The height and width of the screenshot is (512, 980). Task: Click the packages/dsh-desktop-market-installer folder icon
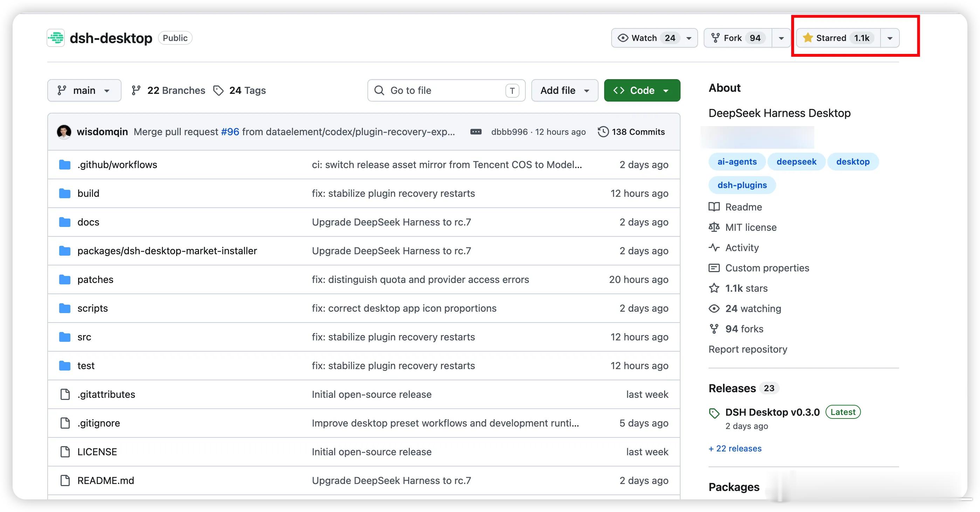(x=65, y=251)
